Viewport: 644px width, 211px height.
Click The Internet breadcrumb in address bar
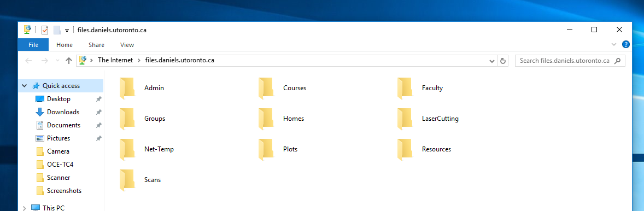click(x=115, y=60)
